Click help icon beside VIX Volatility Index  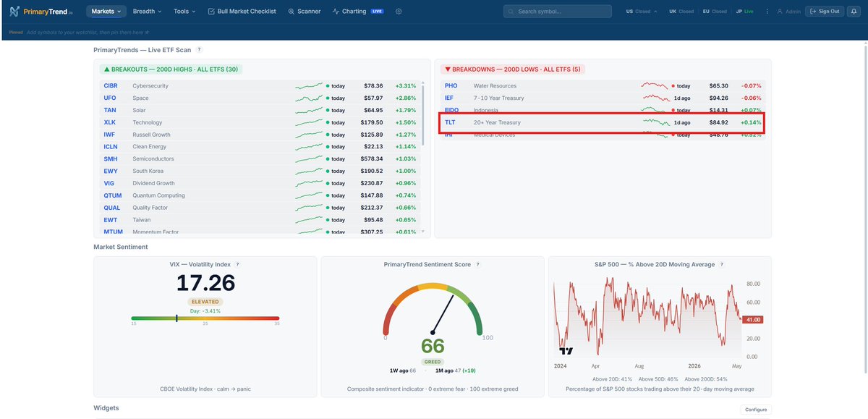click(237, 265)
